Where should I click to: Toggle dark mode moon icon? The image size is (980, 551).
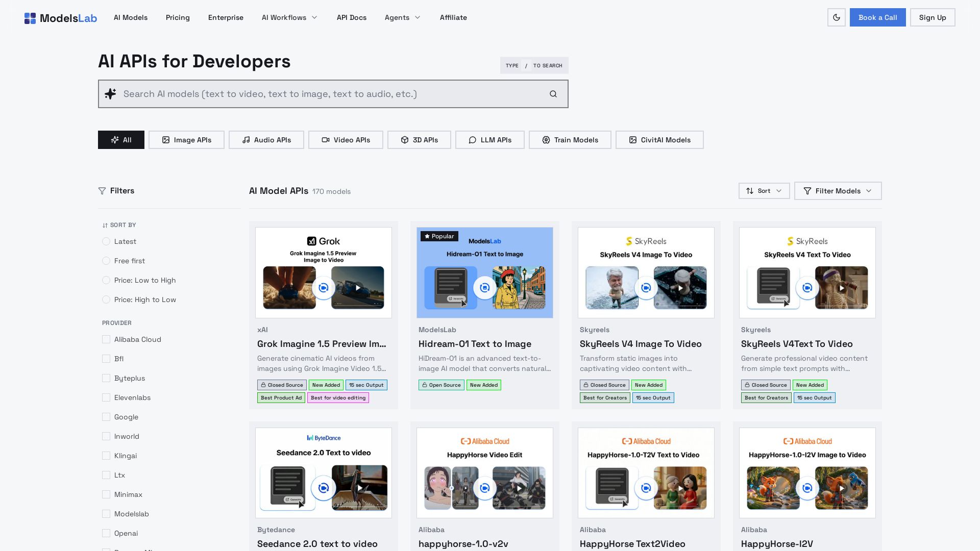click(x=837, y=17)
